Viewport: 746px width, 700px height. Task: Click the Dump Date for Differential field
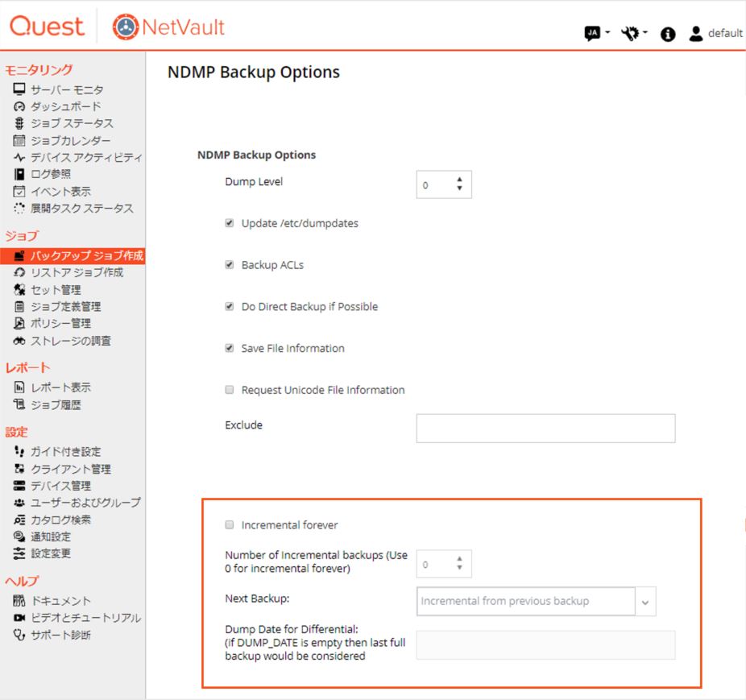point(545,644)
